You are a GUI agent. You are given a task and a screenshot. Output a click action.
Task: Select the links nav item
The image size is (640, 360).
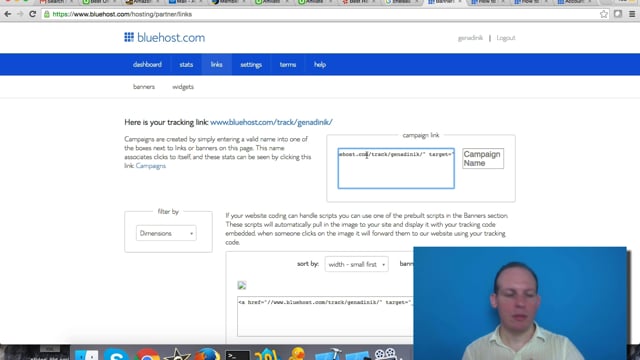(x=216, y=64)
